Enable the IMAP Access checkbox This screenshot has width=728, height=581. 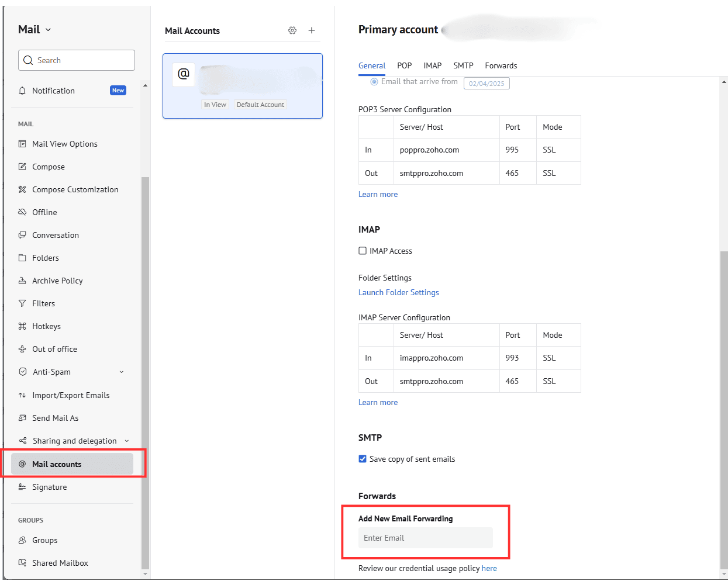point(363,251)
